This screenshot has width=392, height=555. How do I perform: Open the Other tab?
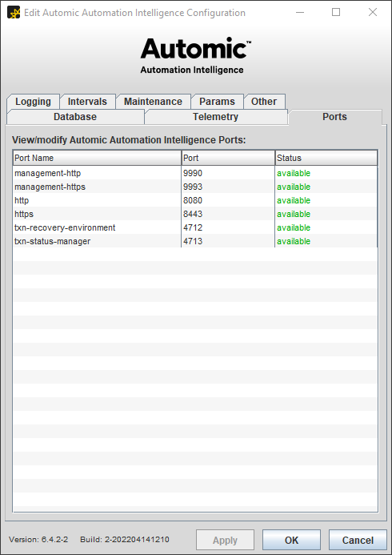tap(264, 102)
